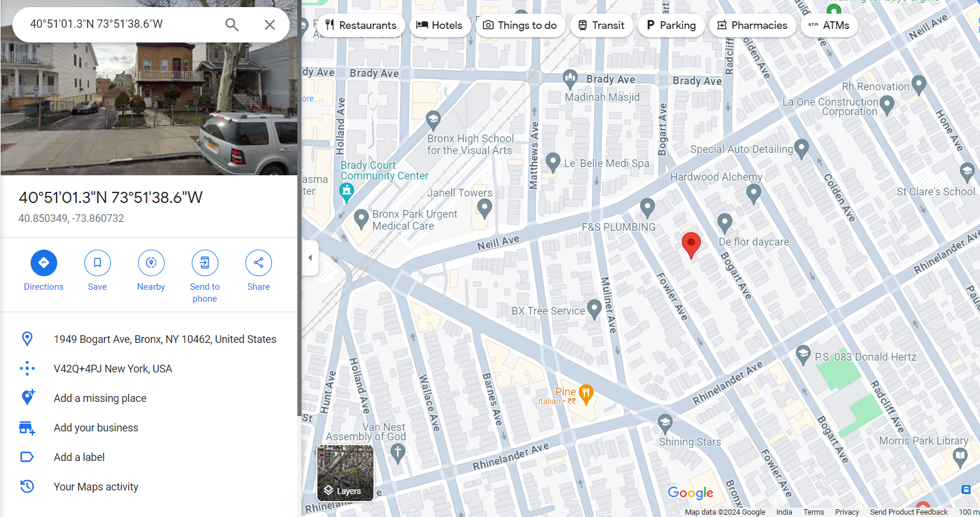Click the Pine Italian restaurant pin
Screen dimensions: 980x517
(x=586, y=394)
